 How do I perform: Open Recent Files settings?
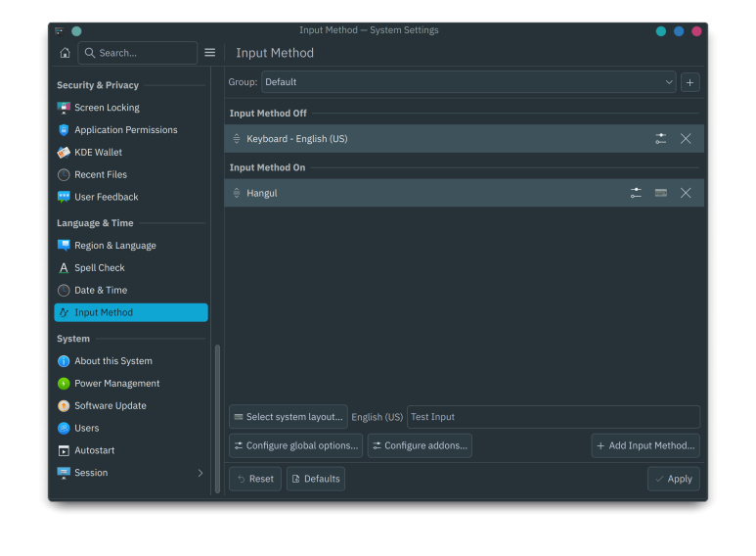pos(131,174)
